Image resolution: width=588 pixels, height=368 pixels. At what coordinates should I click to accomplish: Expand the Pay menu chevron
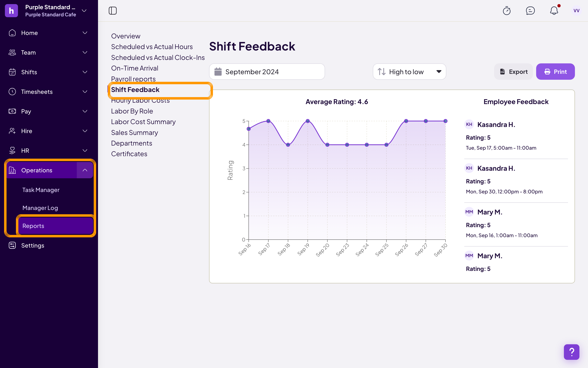pos(85,111)
